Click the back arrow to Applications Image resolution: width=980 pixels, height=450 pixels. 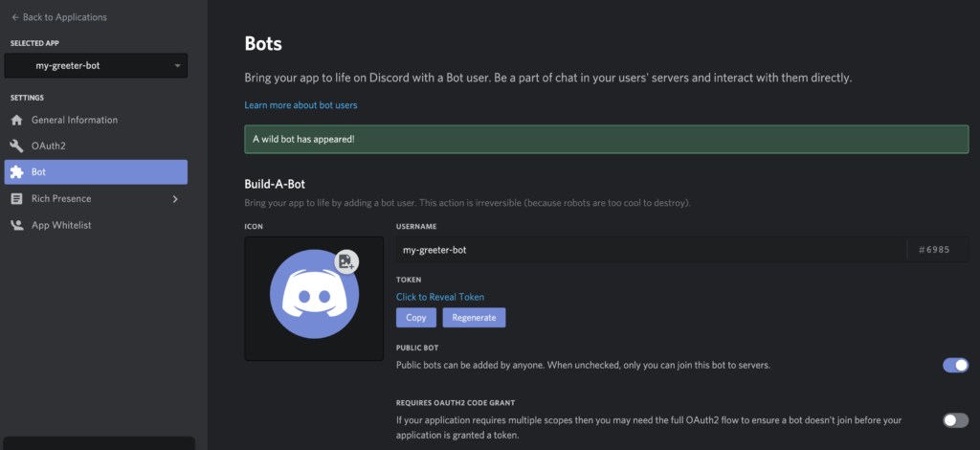tap(15, 17)
